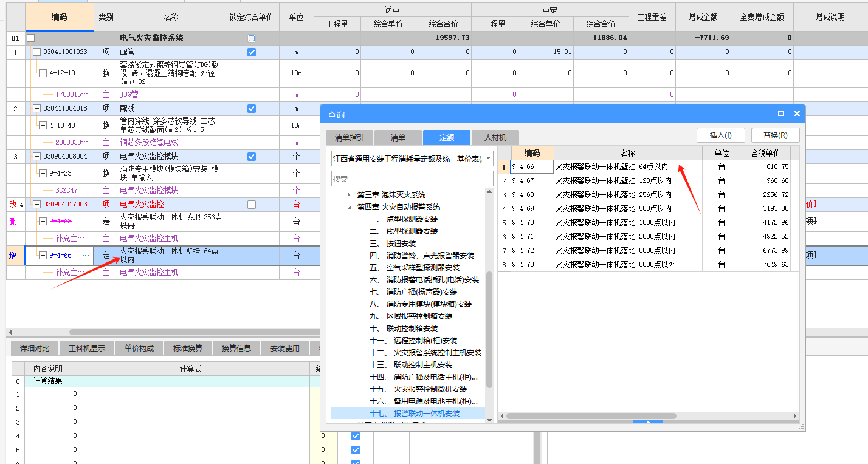Toggle 锁定综合单价 checkbox on 电气火灾监控系统 row
The image size is (868, 464).
tap(252, 38)
